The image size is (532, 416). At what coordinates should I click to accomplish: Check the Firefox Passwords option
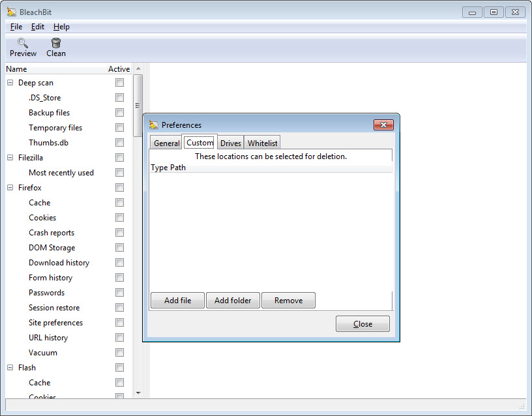point(119,293)
